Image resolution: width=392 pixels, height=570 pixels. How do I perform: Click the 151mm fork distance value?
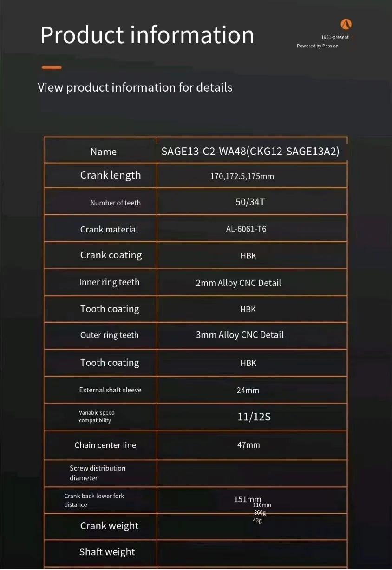click(248, 499)
